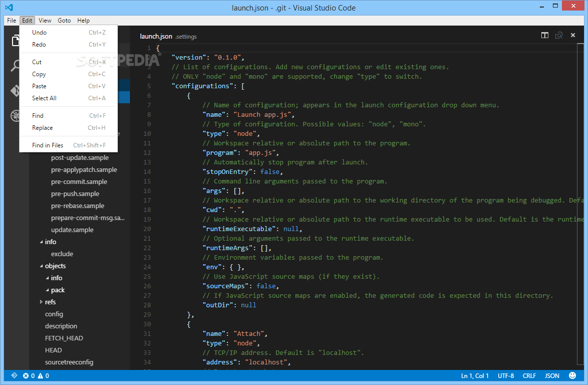The width and height of the screenshot is (588, 385).
Task: Open the View menu
Action: coord(45,20)
